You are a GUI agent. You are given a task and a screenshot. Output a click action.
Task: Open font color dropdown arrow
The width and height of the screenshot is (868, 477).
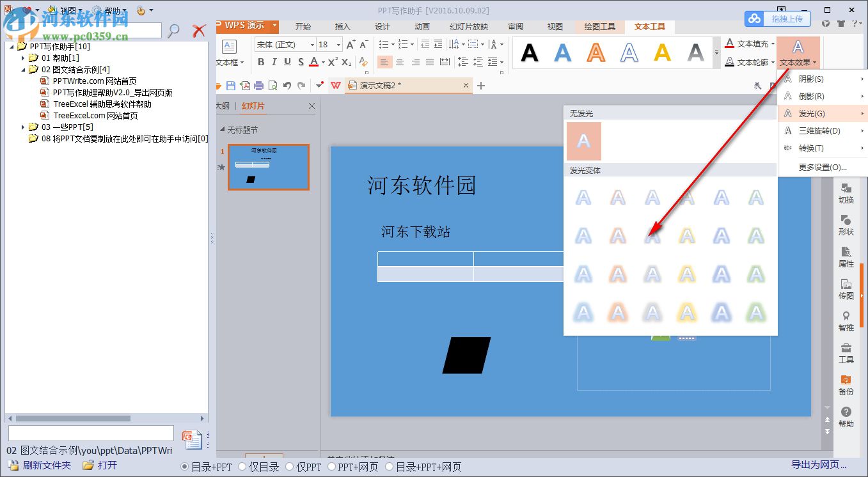coord(323,62)
